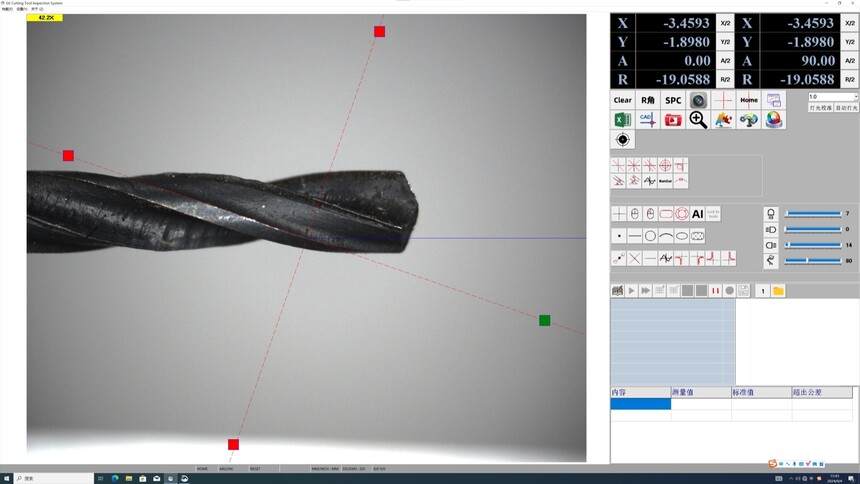
Task: Toggle X/2 on the right X readout
Action: click(850, 23)
